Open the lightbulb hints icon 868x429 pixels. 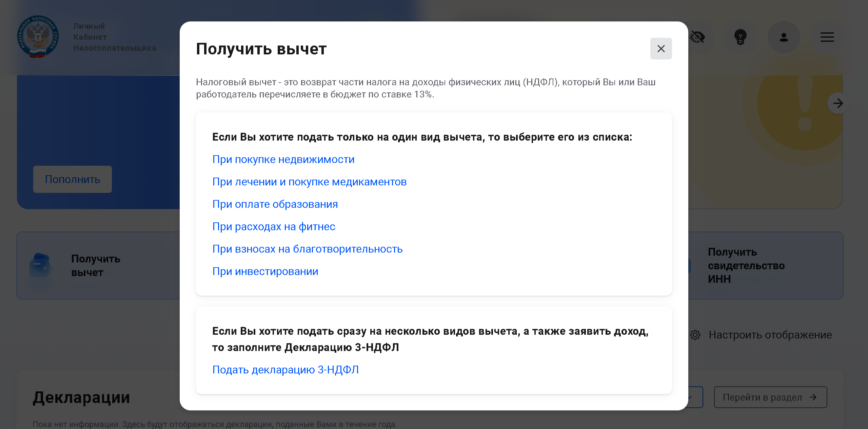pos(740,37)
